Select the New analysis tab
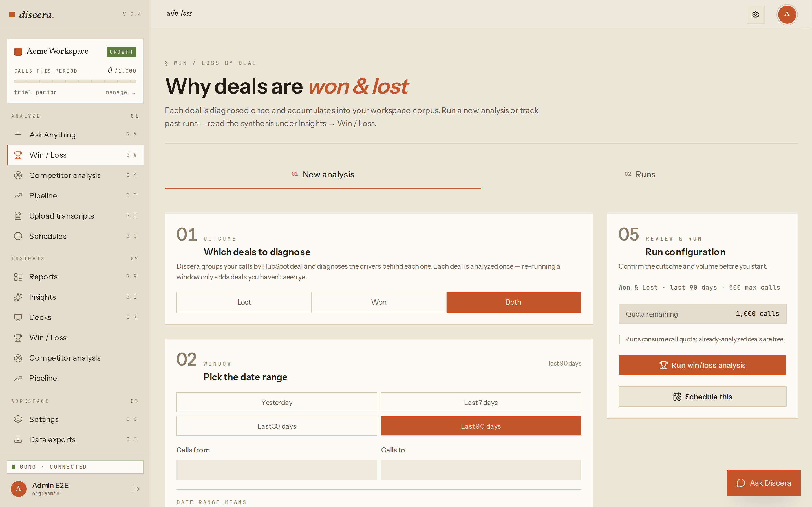The height and width of the screenshot is (507, 812). pyautogui.click(x=323, y=174)
